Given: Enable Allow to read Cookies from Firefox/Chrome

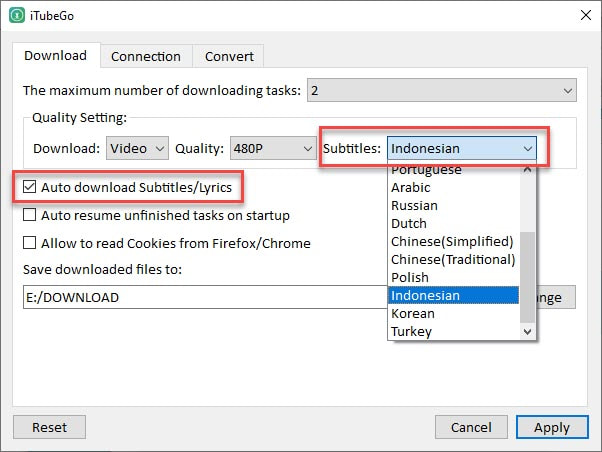Looking at the screenshot, I should point(167,243).
